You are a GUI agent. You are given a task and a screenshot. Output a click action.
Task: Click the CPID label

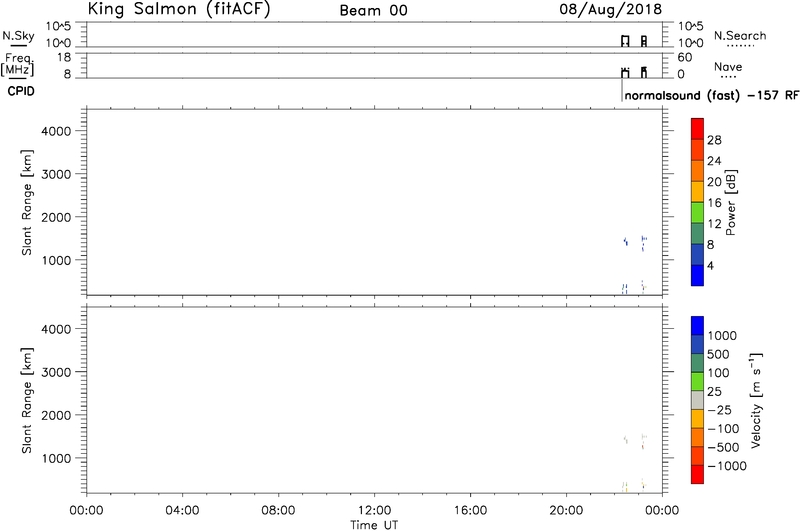click(21, 91)
